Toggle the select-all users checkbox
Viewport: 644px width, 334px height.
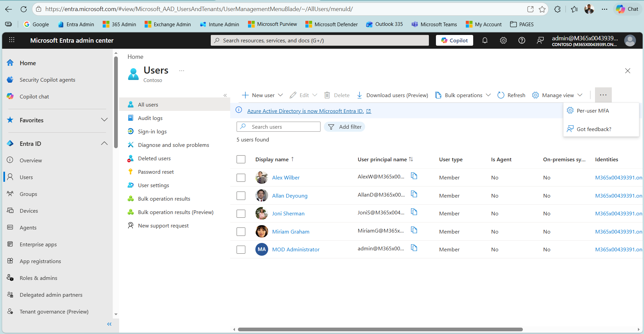coord(241,159)
